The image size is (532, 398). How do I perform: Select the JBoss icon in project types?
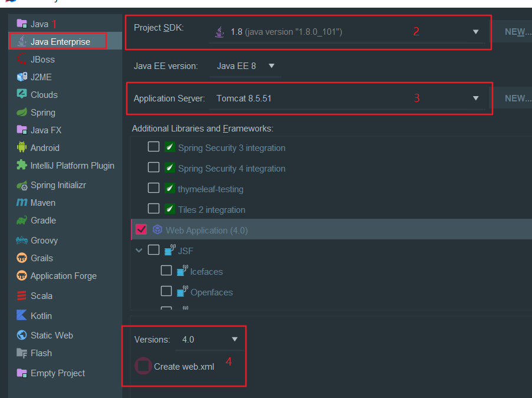[22, 59]
